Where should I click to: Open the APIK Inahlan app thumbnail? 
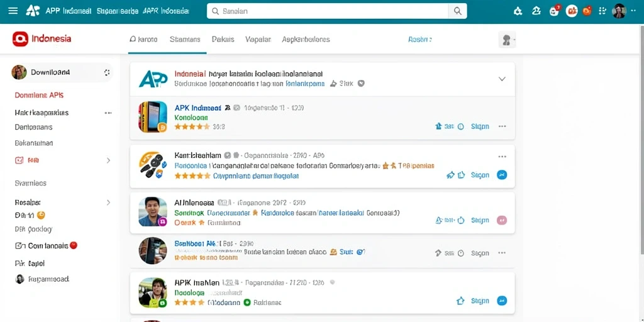(x=153, y=293)
